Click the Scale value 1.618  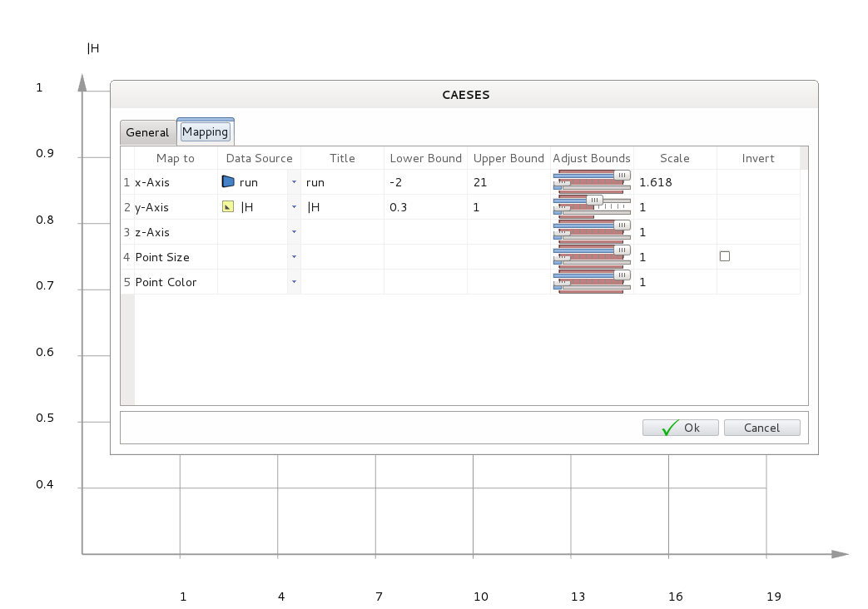[656, 182]
